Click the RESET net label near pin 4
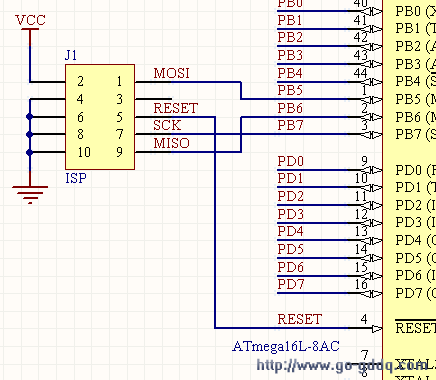 tap(300, 319)
